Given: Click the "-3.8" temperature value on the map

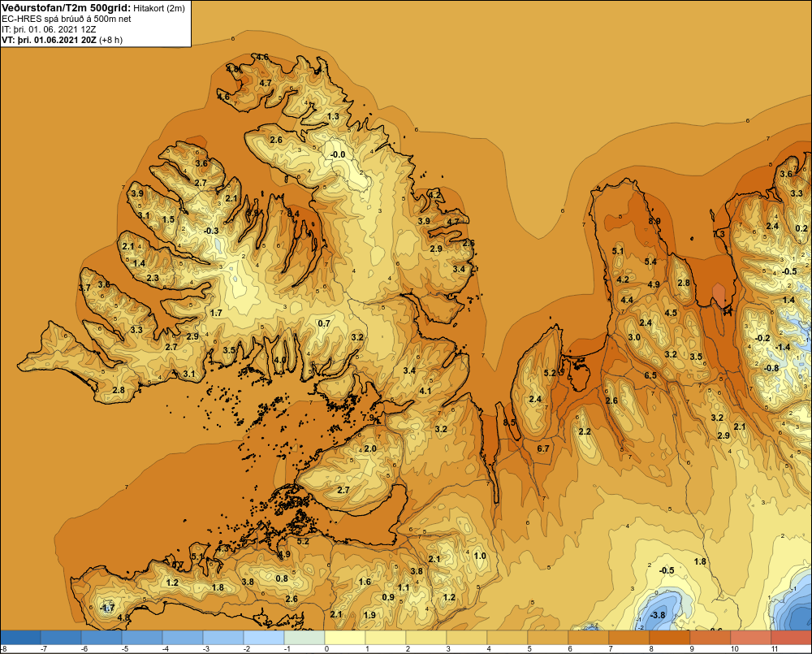Looking at the screenshot, I should tap(657, 615).
